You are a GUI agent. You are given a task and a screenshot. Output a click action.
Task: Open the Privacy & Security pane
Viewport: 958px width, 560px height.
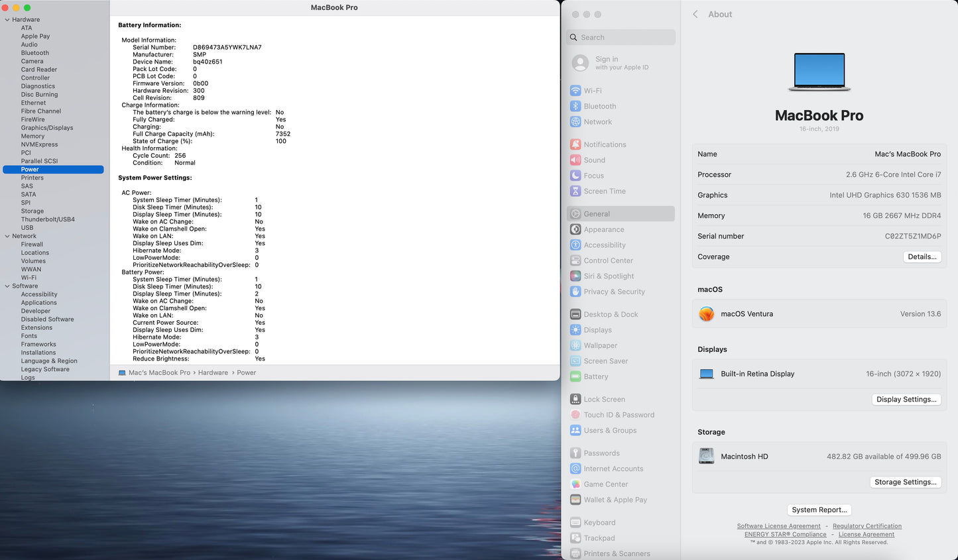614,292
